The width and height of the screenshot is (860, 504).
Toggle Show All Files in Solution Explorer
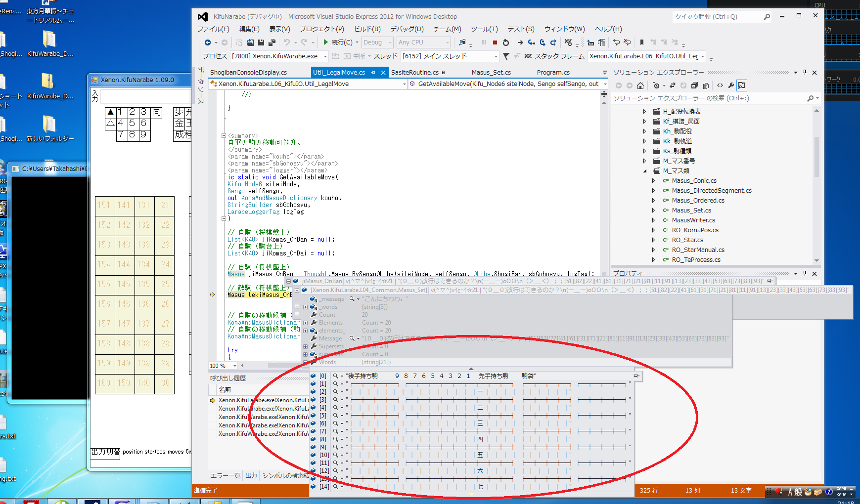tap(705, 85)
